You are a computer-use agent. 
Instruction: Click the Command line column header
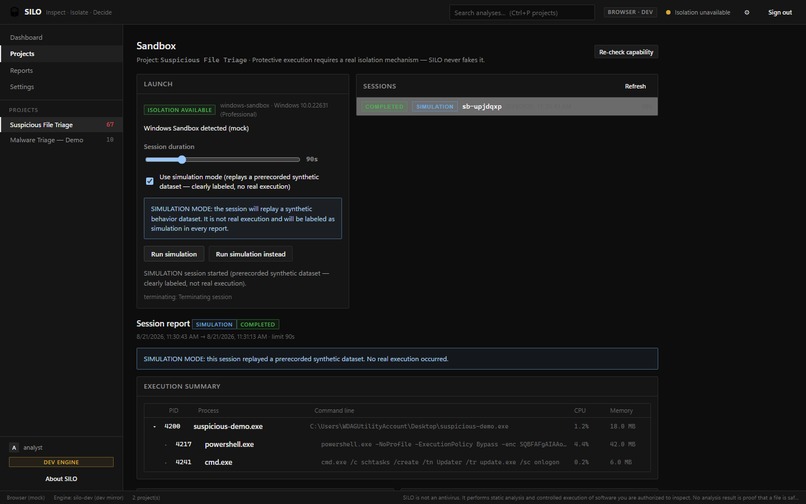(x=334, y=410)
